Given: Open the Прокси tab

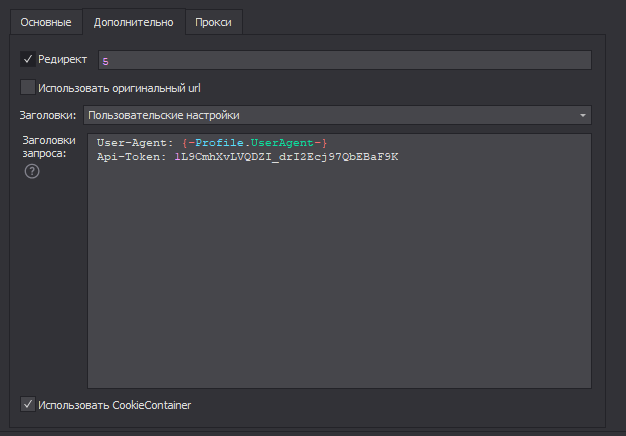Looking at the screenshot, I should (x=215, y=21).
